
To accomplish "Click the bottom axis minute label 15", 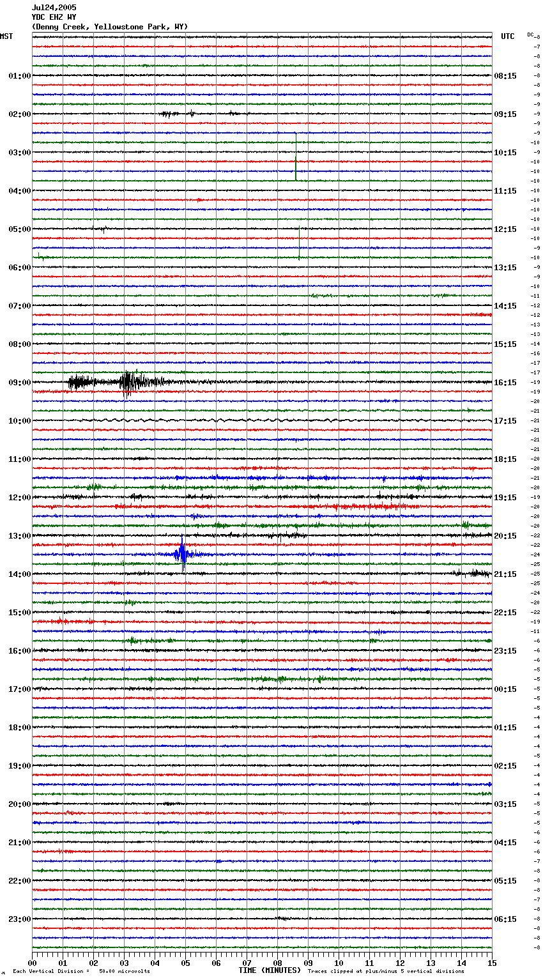I will pyautogui.click(x=492, y=963).
